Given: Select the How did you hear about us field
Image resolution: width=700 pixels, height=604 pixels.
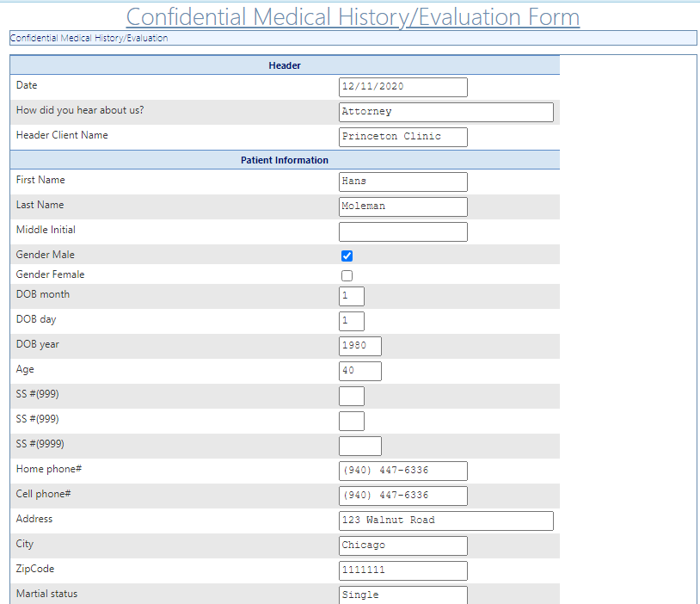Looking at the screenshot, I should click(x=445, y=112).
